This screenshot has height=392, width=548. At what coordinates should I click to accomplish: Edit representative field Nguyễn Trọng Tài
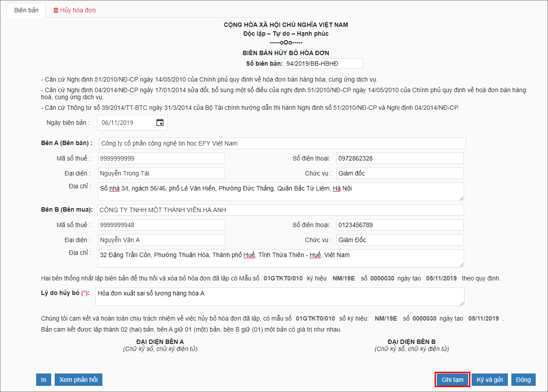coord(161,173)
